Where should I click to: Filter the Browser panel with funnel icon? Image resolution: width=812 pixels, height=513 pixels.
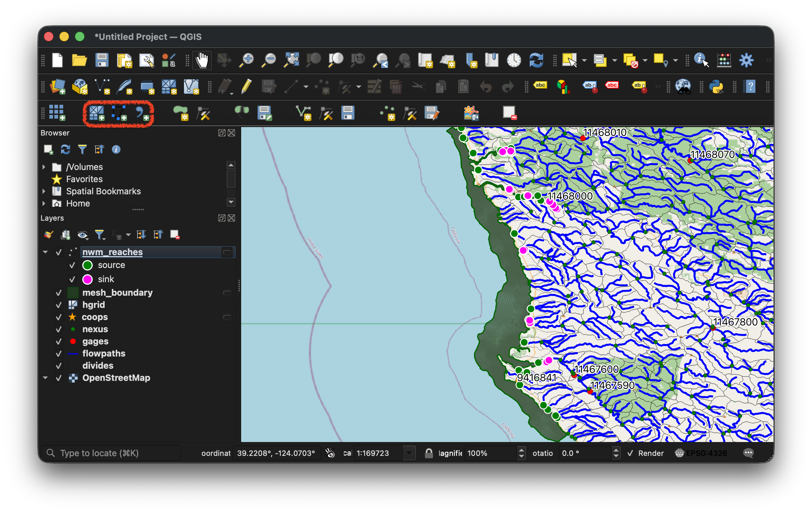pyautogui.click(x=82, y=149)
